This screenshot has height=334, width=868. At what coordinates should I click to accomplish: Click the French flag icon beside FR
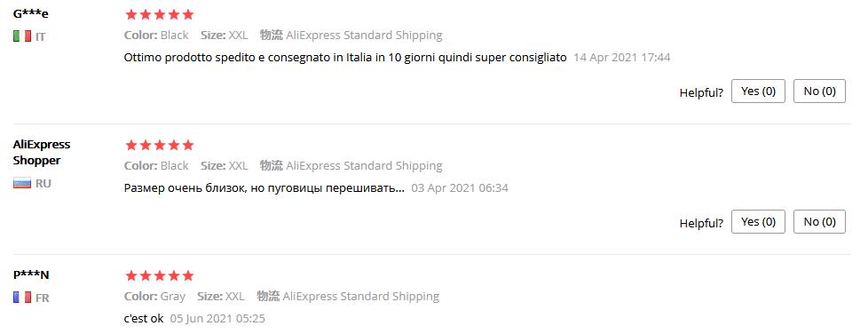pyautogui.click(x=22, y=298)
